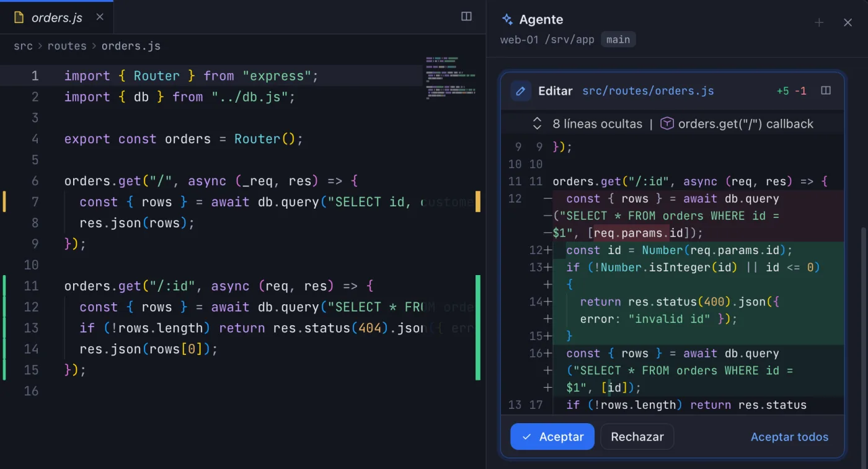Click rows[0] on editor line 14
This screenshot has height=469, width=868.
176,349
